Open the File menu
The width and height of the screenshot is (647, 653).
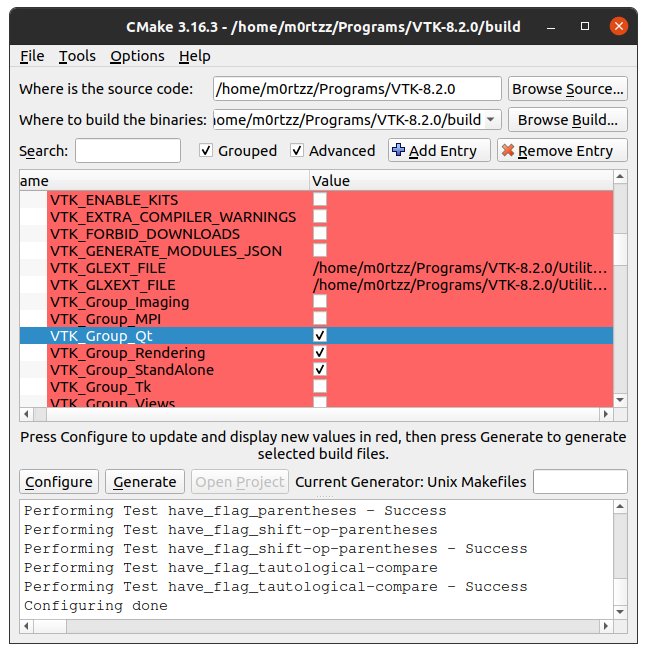[x=32, y=56]
